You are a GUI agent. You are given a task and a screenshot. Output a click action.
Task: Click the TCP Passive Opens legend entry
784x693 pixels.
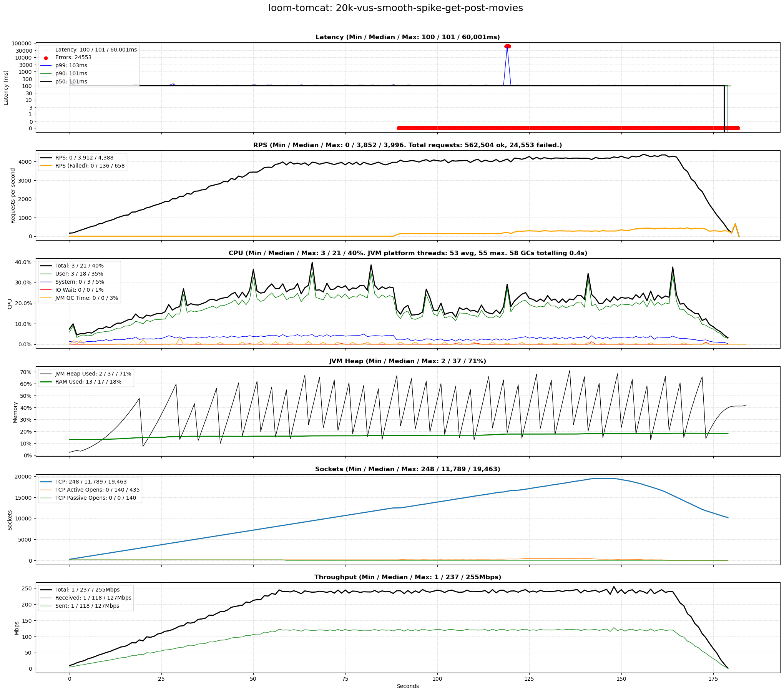pyautogui.click(x=95, y=498)
